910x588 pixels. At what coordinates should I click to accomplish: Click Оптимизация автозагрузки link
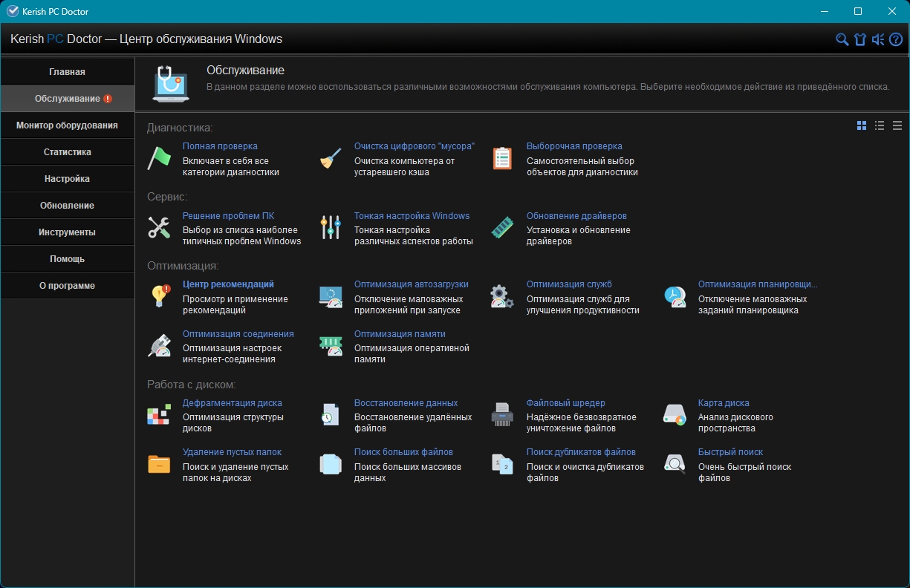click(x=412, y=284)
